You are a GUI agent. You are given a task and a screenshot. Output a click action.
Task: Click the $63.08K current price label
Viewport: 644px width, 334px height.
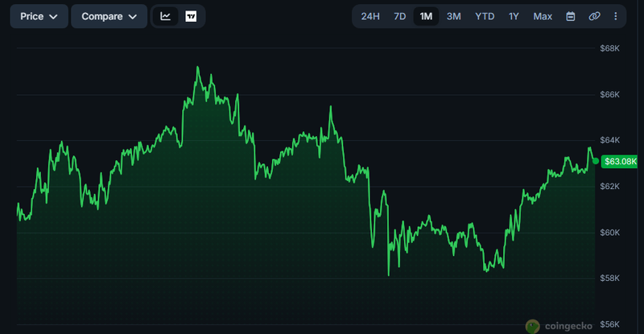point(620,162)
